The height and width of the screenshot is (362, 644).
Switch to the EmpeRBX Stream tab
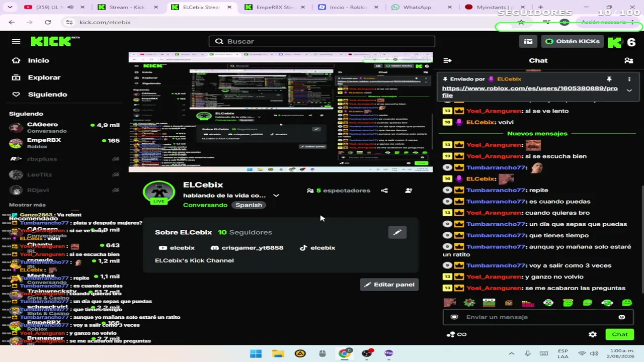275,7
